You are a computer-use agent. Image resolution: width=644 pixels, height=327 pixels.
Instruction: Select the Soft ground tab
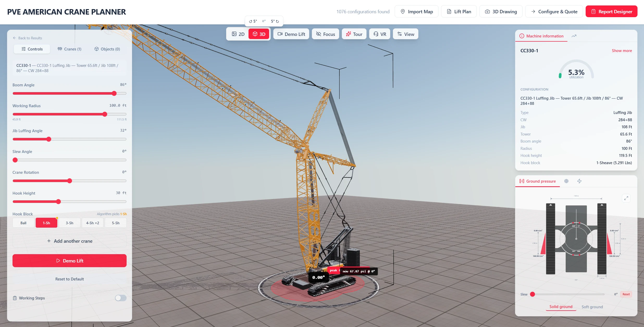[x=592, y=307]
